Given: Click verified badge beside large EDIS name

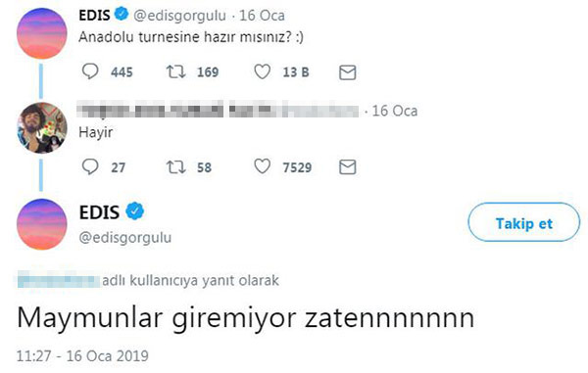Looking at the screenshot, I should click(135, 211).
